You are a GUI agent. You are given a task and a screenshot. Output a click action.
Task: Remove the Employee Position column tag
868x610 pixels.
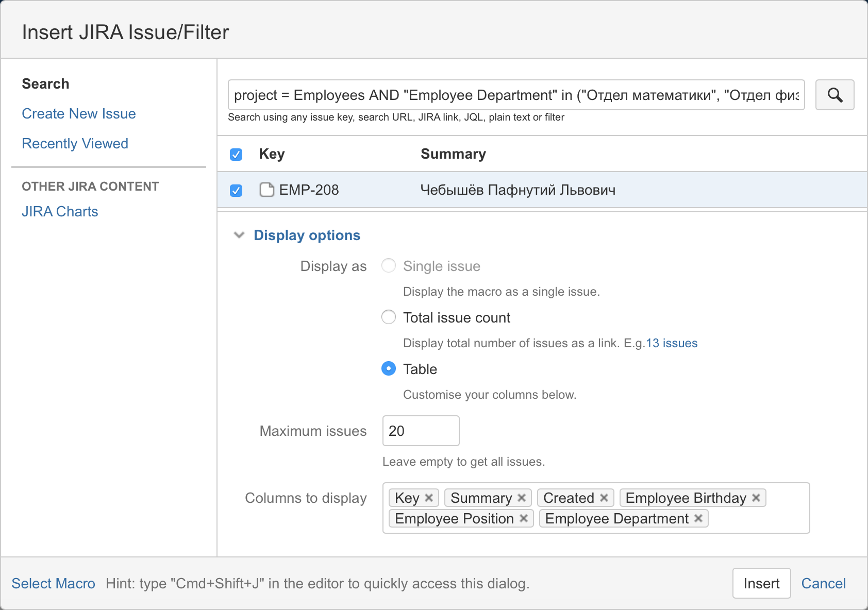524,518
